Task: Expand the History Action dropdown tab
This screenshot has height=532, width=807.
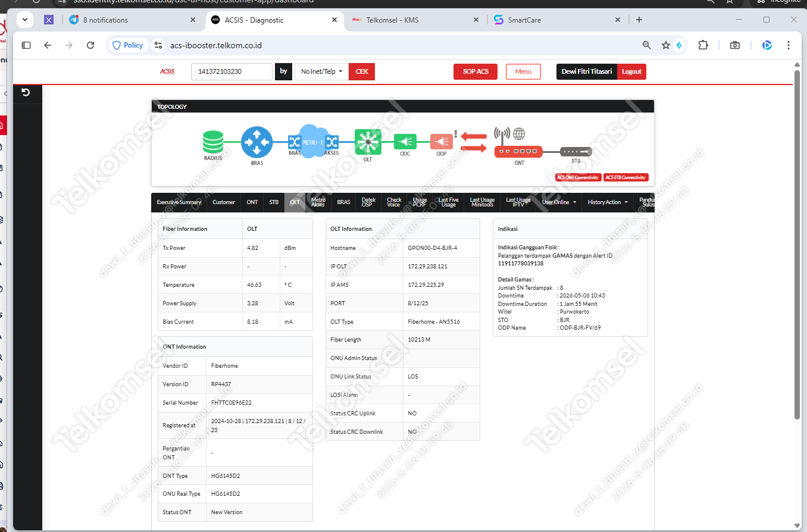Action: [x=608, y=202]
